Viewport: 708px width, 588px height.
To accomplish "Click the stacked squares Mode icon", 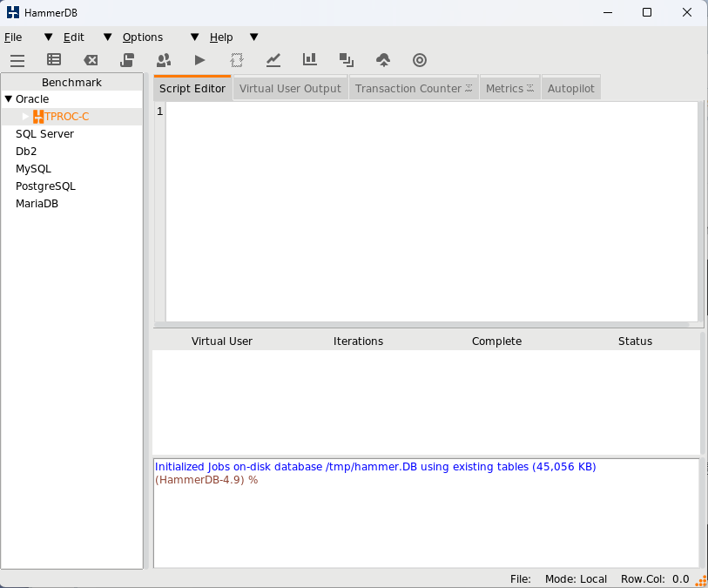I will [347, 59].
